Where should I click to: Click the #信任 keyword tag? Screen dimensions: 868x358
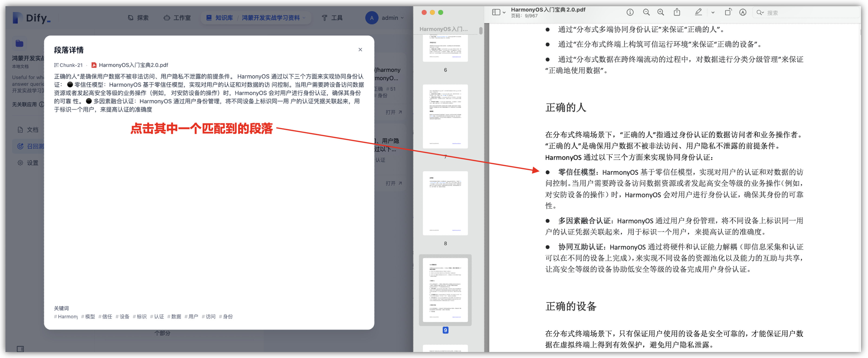pyautogui.click(x=105, y=317)
